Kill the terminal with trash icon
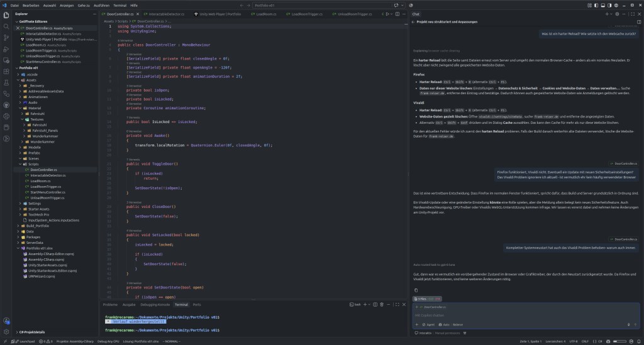 (382, 304)
